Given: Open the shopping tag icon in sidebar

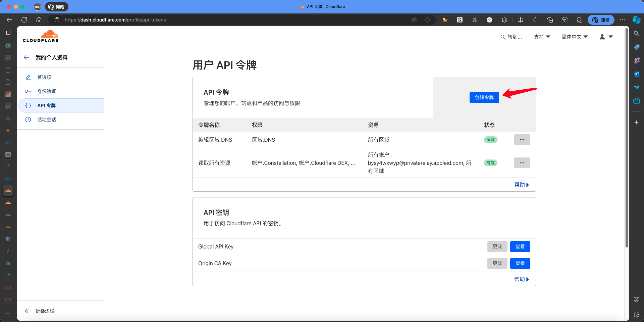Looking at the screenshot, I should click(636, 47).
